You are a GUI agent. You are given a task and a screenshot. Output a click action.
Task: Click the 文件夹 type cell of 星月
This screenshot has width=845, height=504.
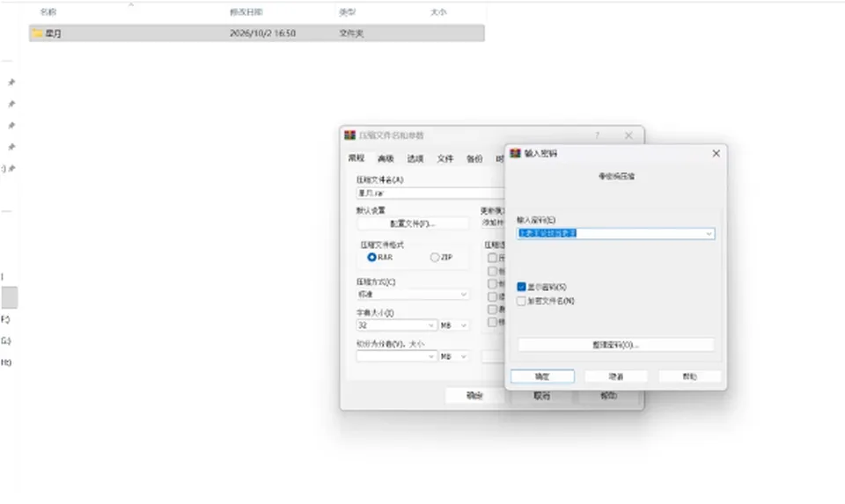[351, 33]
